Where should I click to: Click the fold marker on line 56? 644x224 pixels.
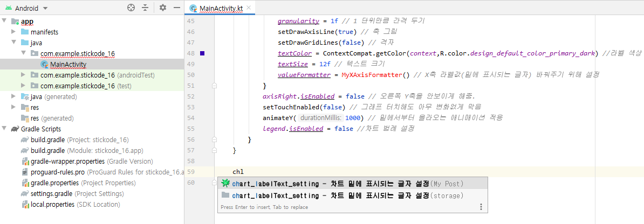click(214, 139)
